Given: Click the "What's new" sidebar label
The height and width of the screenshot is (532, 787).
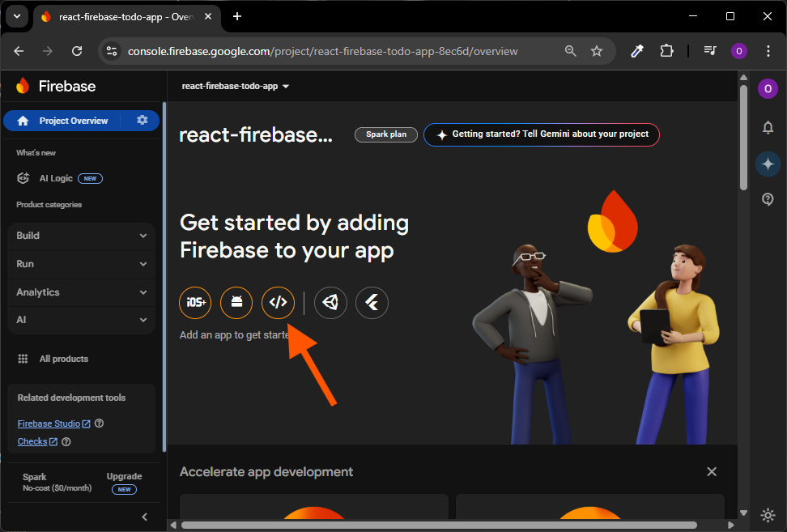Looking at the screenshot, I should tap(36, 152).
